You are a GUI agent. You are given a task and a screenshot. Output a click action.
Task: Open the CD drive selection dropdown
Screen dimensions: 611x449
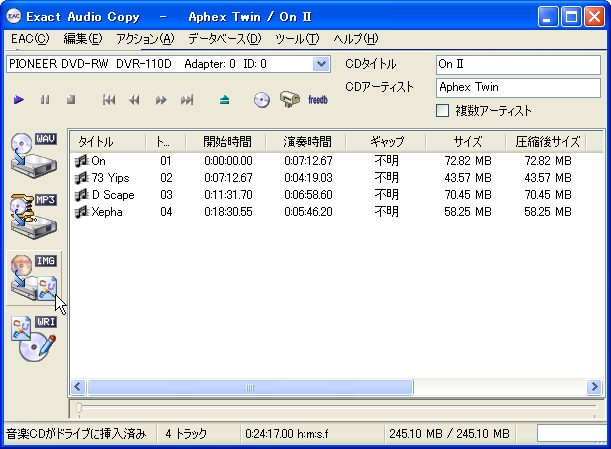pyautogui.click(x=321, y=64)
